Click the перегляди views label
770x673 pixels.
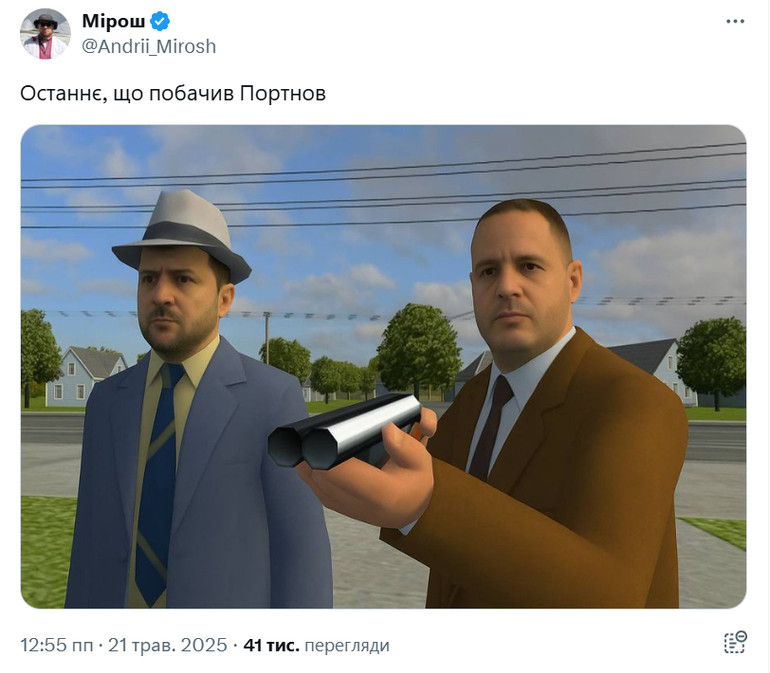coord(347,645)
